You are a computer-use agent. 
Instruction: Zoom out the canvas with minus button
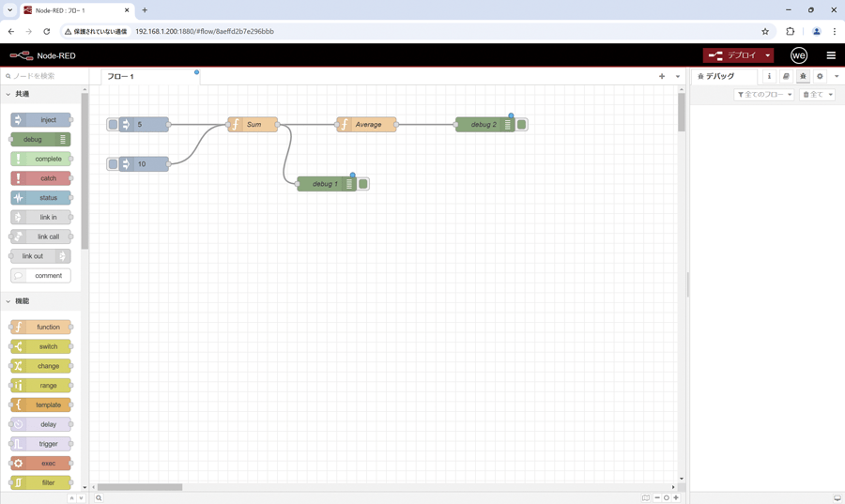[x=657, y=497]
